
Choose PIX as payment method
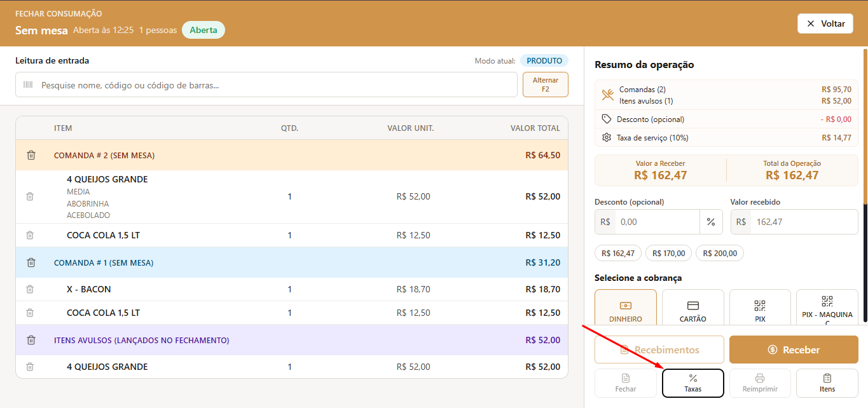[x=760, y=308]
